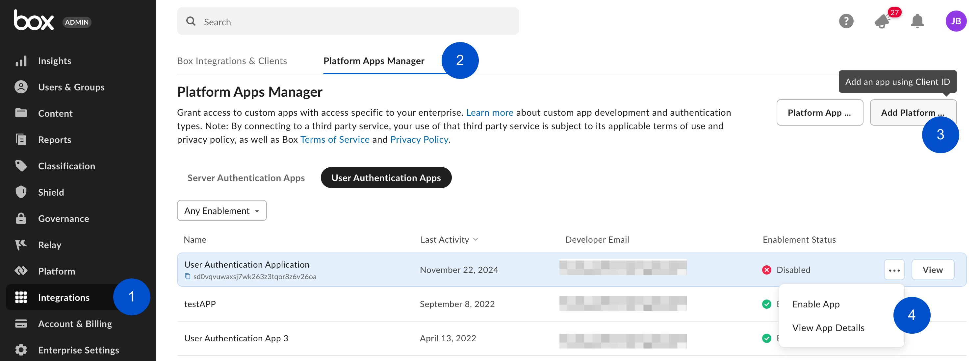Viewport: 980px width, 361px height.
Task: Copy the client ID for User Authentication Application
Action: coord(188,276)
